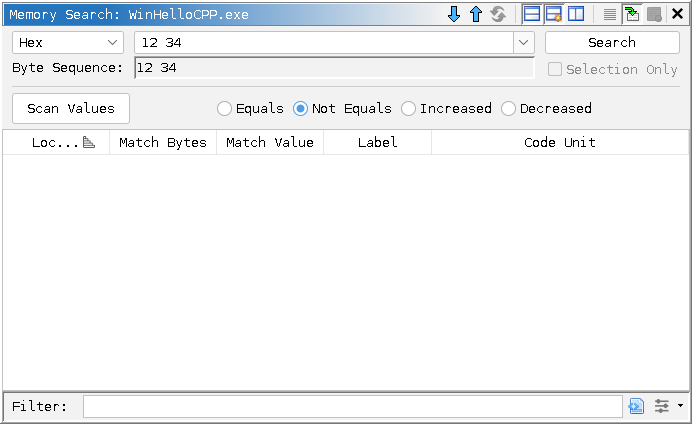Click the Search Previous up arrow icon

coord(476,14)
